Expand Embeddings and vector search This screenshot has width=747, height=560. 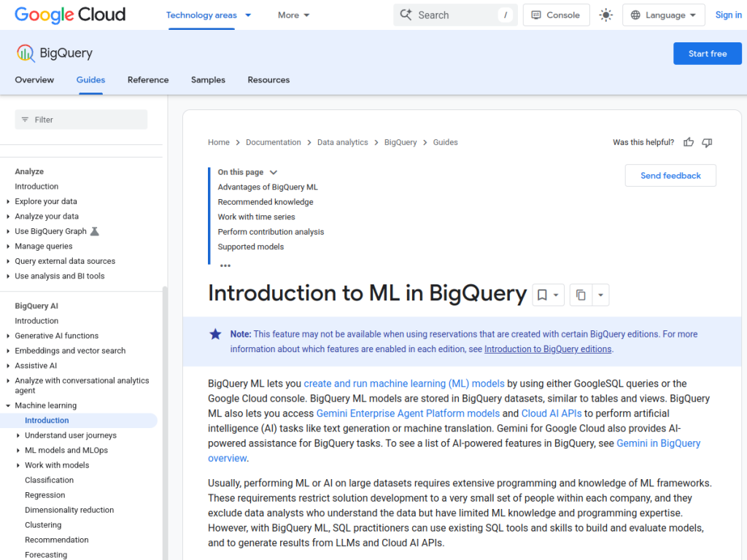[8, 351]
